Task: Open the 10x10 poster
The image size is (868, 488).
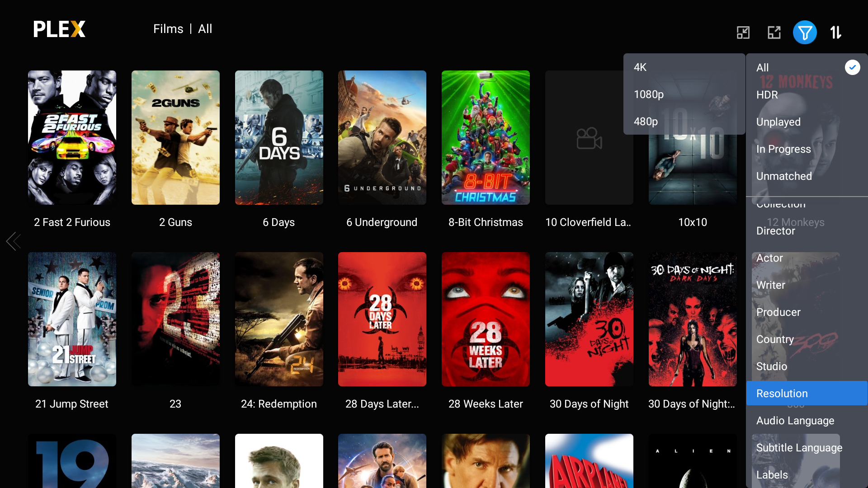Action: pyautogui.click(x=693, y=169)
